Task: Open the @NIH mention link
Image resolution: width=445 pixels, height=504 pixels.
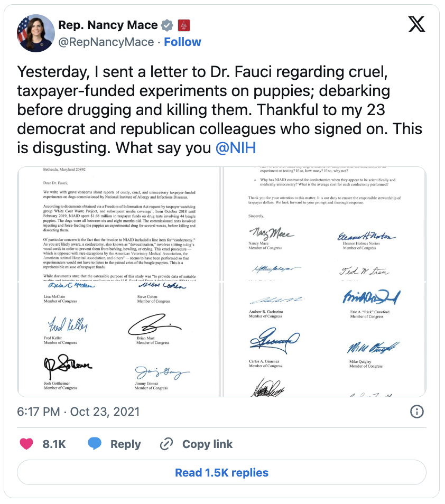Action: [x=236, y=148]
